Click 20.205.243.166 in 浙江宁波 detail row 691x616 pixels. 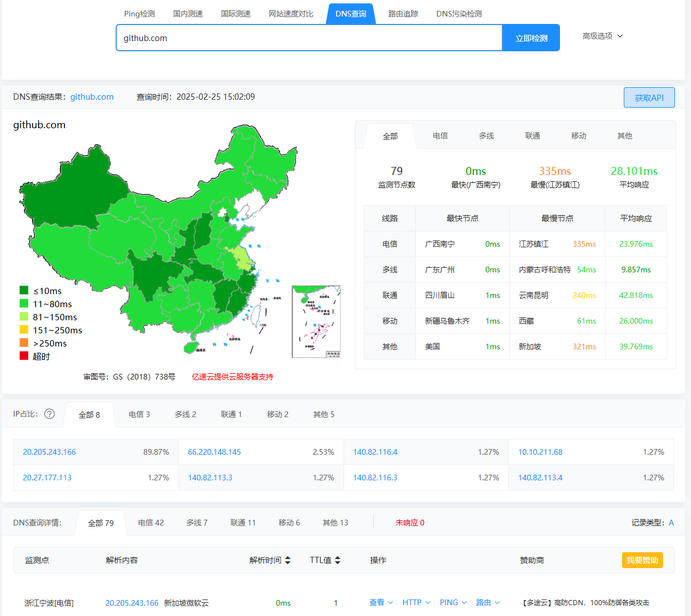tap(132, 602)
